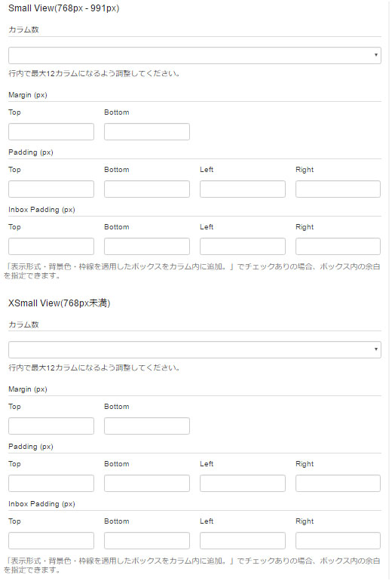Image resolution: width=392 pixels, height=581 pixels.
Task: Focus Small View Inbox Padding Left field
Action: 243,247
